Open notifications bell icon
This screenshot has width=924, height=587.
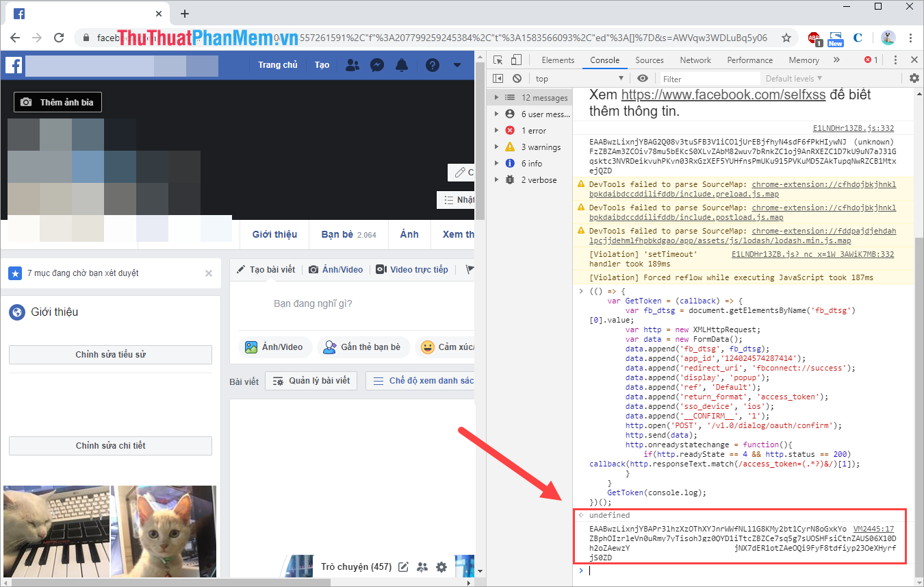pos(402,64)
